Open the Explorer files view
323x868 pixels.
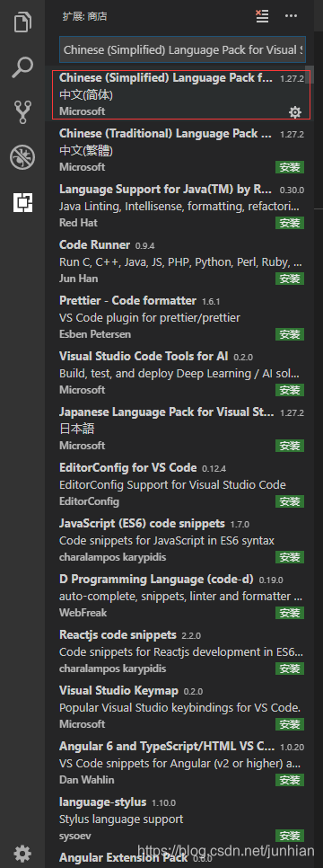tap(22, 23)
